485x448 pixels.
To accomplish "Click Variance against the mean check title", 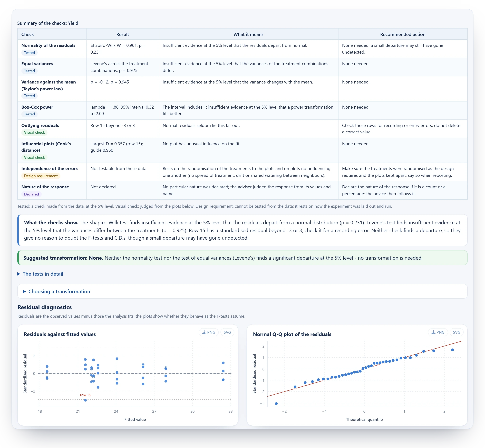I will pyautogui.click(x=48, y=85).
